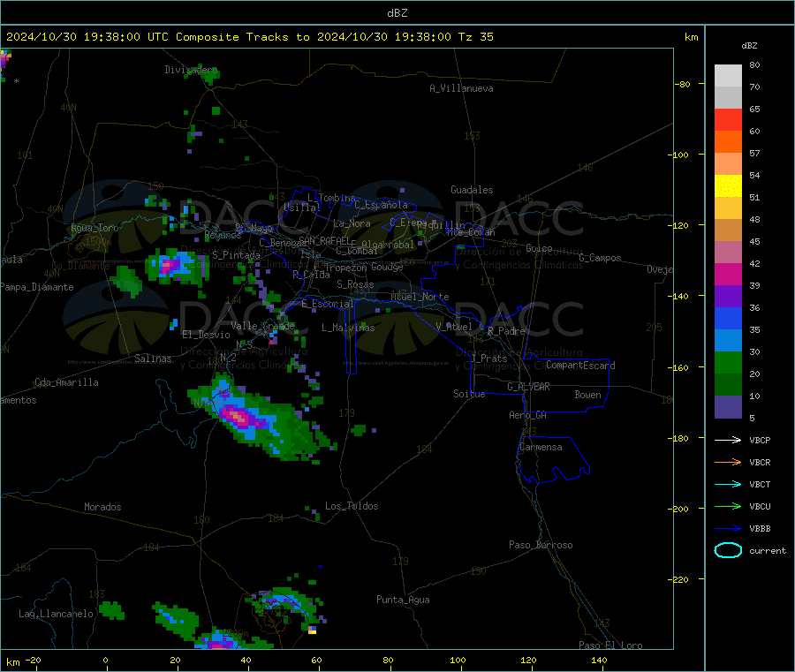Click the Pampa_Diamante location label

coord(37,287)
